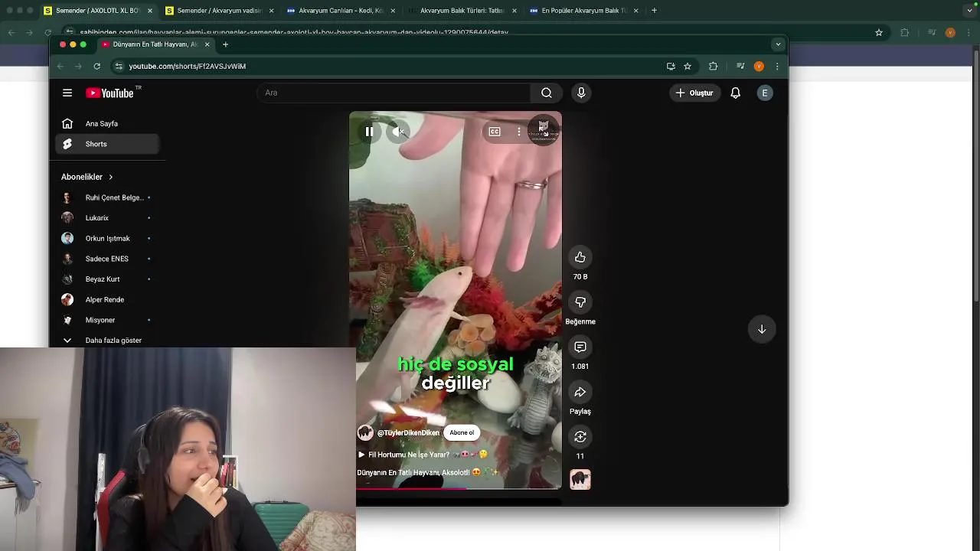Open Ruhi Çenet Belgesel subscription
This screenshot has width=980, height=551.
[107, 197]
